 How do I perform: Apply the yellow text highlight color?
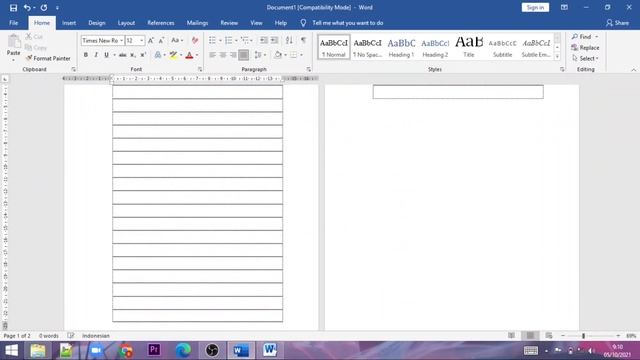pyautogui.click(x=173, y=55)
